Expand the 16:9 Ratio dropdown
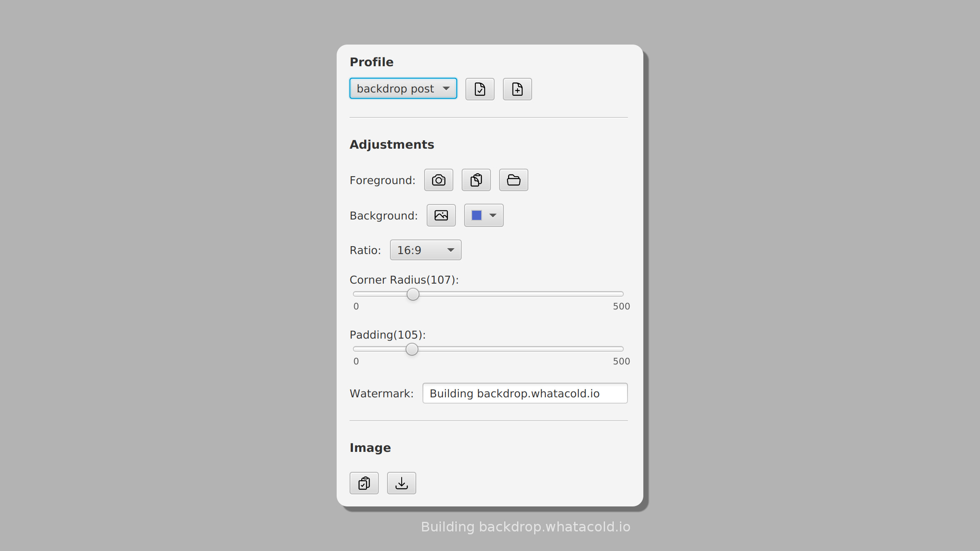 tap(425, 250)
